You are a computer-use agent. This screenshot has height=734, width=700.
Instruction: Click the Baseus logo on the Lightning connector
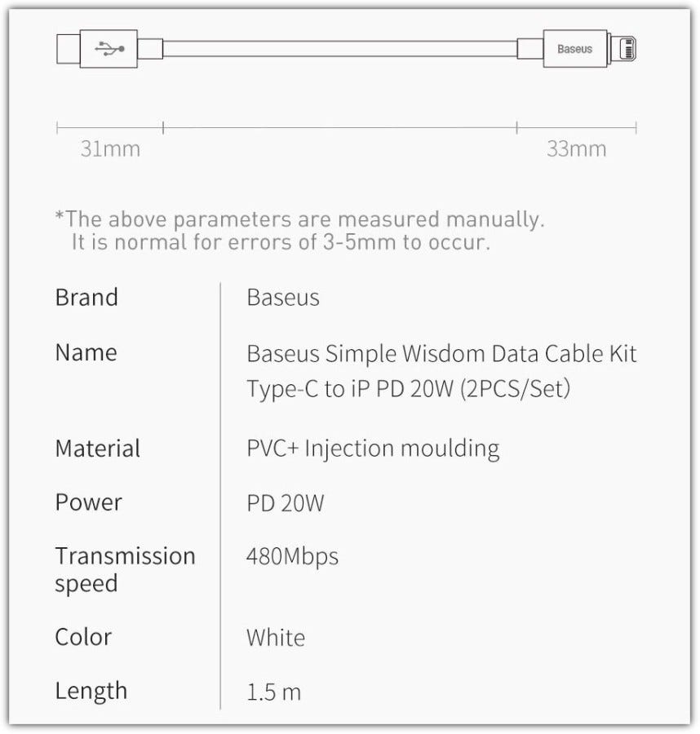tap(574, 49)
